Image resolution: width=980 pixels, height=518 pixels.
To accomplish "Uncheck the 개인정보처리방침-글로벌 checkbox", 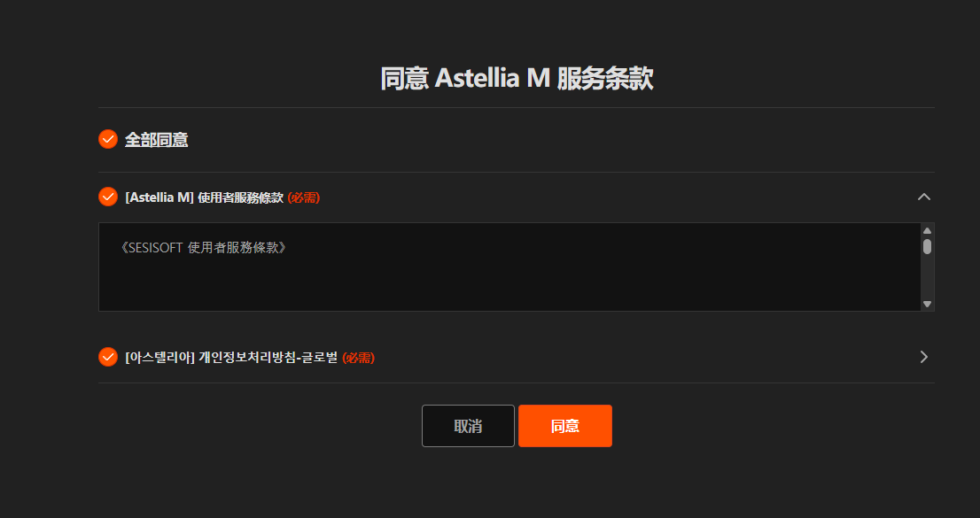I will tap(108, 357).
